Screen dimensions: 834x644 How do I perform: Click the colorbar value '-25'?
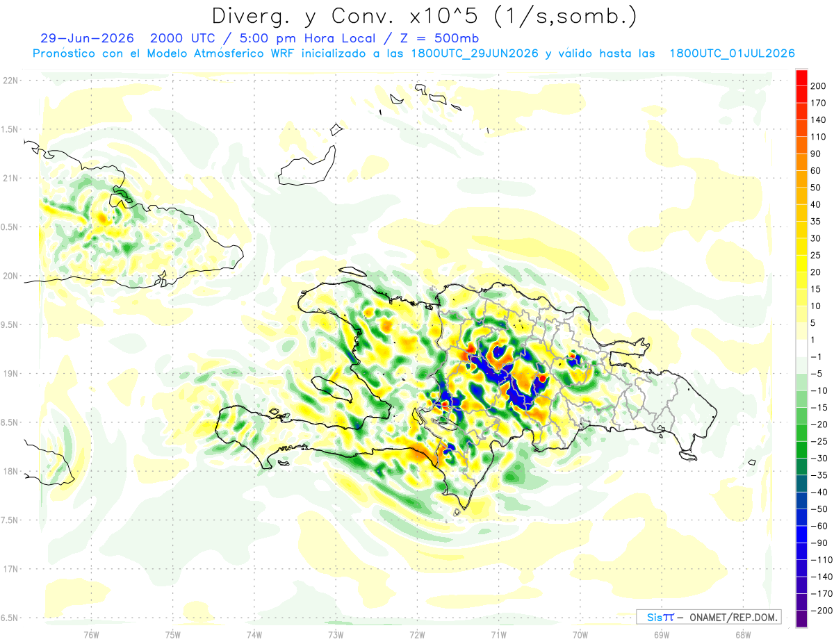pos(820,441)
